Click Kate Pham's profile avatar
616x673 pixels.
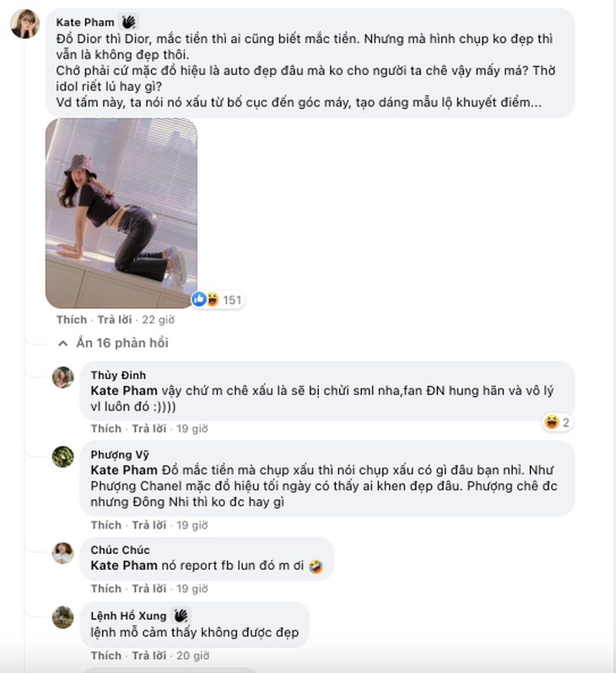(x=24, y=24)
